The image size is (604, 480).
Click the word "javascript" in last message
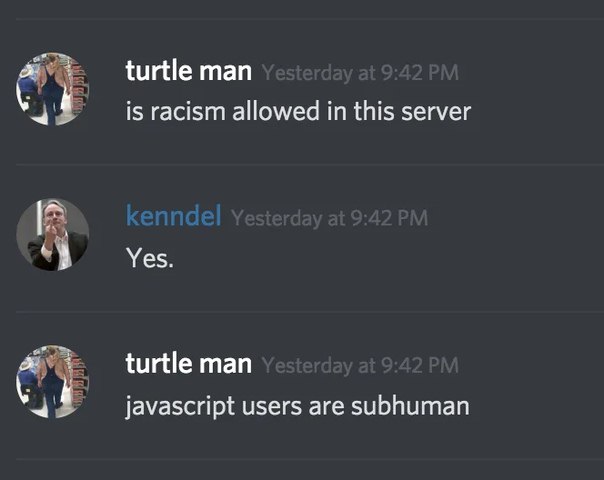pyautogui.click(x=180, y=408)
